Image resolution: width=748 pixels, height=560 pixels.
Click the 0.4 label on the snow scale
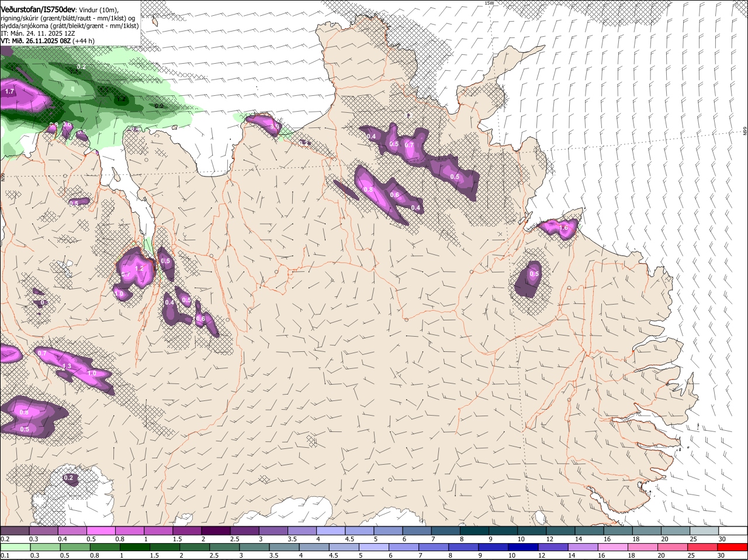click(62, 539)
